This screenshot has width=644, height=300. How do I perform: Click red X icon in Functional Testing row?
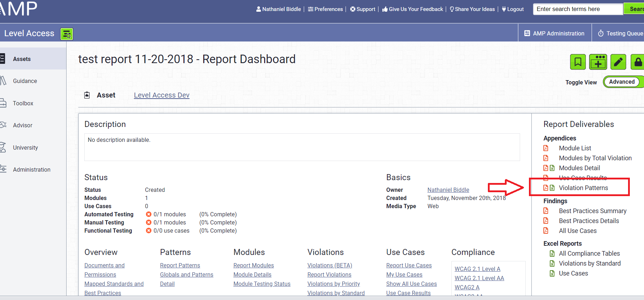point(149,230)
